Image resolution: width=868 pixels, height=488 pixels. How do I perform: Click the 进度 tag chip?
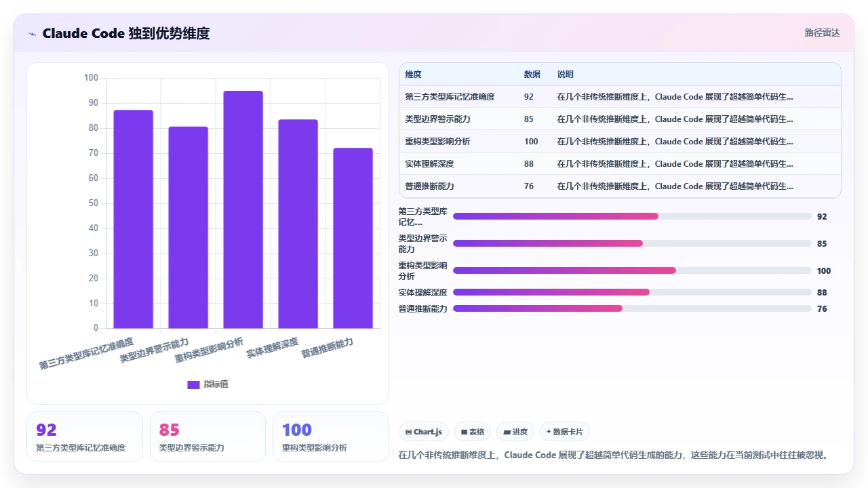[515, 432]
